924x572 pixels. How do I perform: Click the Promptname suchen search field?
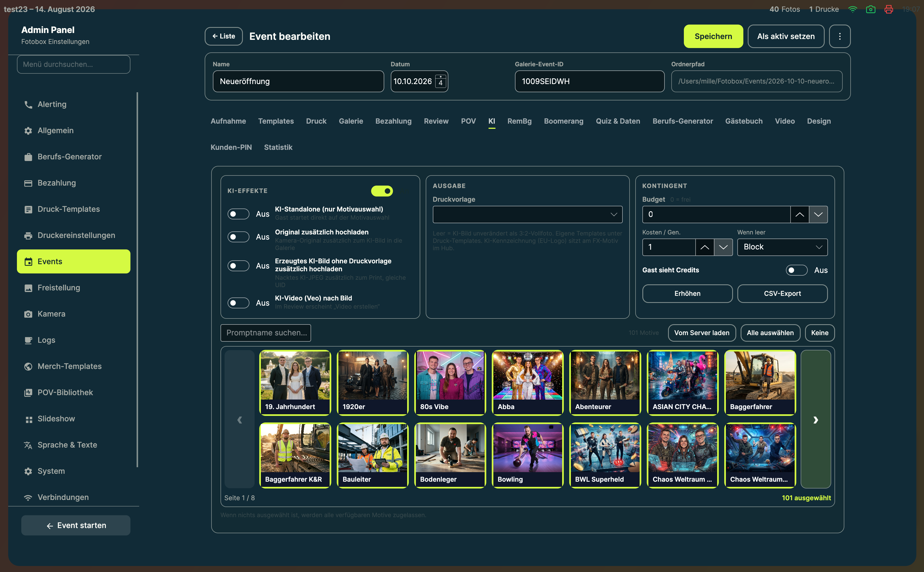pyautogui.click(x=266, y=333)
